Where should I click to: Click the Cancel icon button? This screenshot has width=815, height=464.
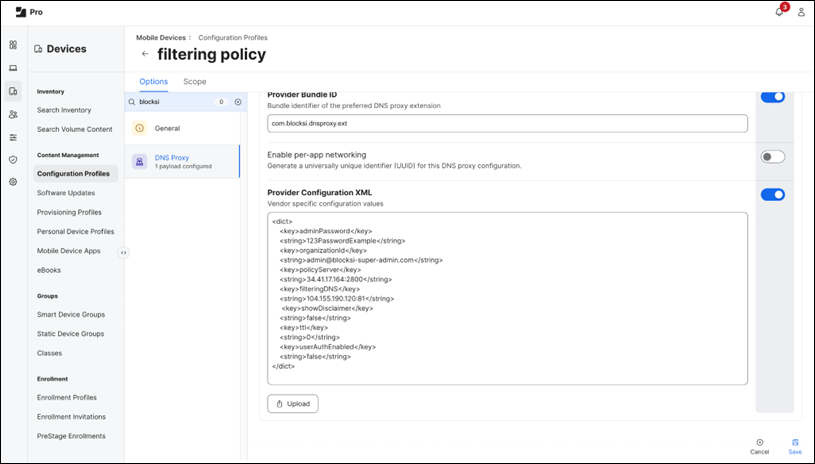[759, 446]
